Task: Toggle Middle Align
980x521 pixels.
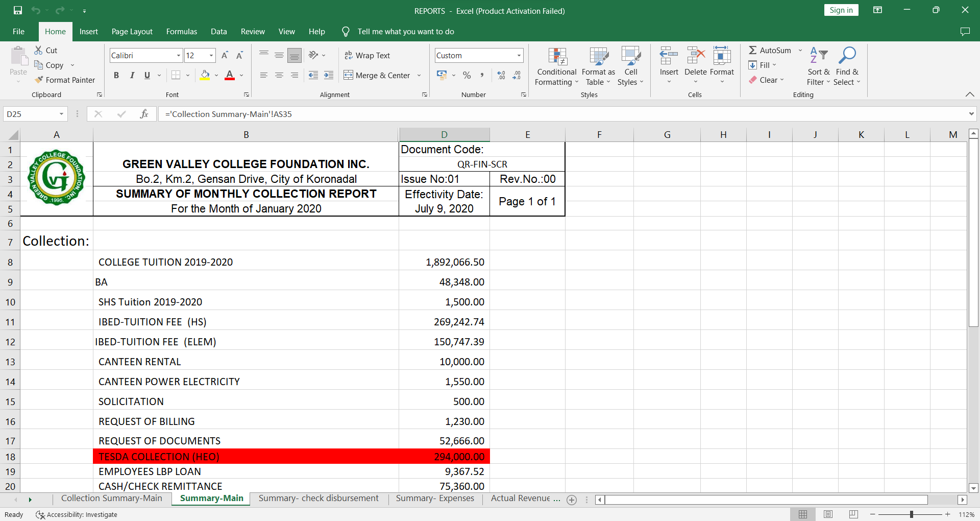Action: (279, 55)
